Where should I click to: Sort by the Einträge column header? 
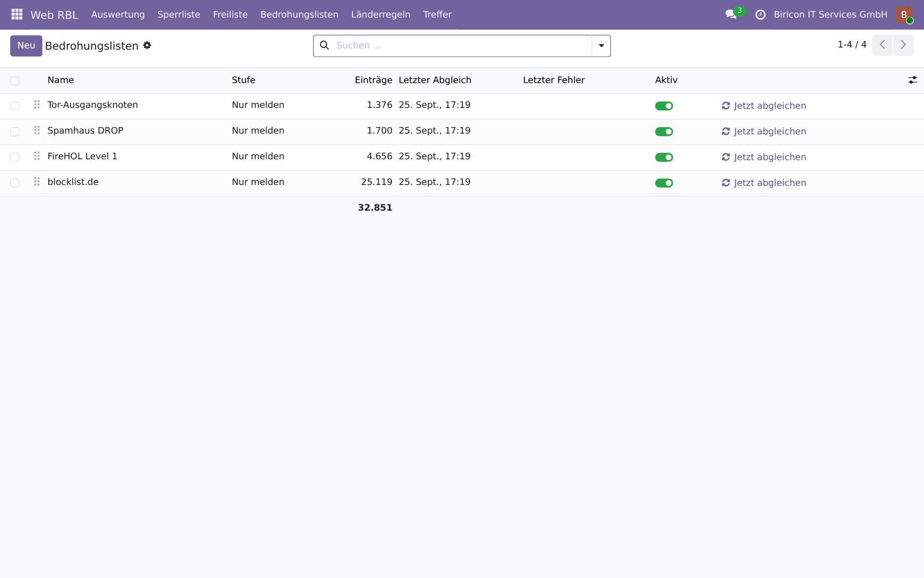tap(373, 80)
